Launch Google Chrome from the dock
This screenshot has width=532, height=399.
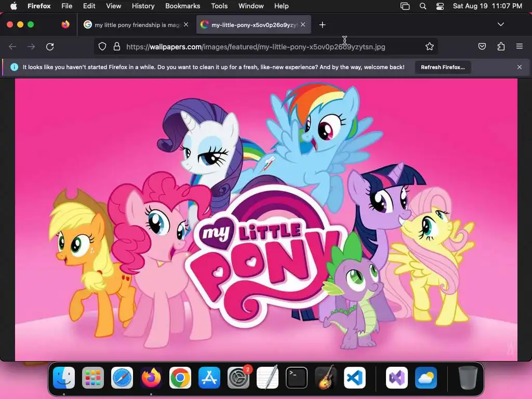coord(180,378)
